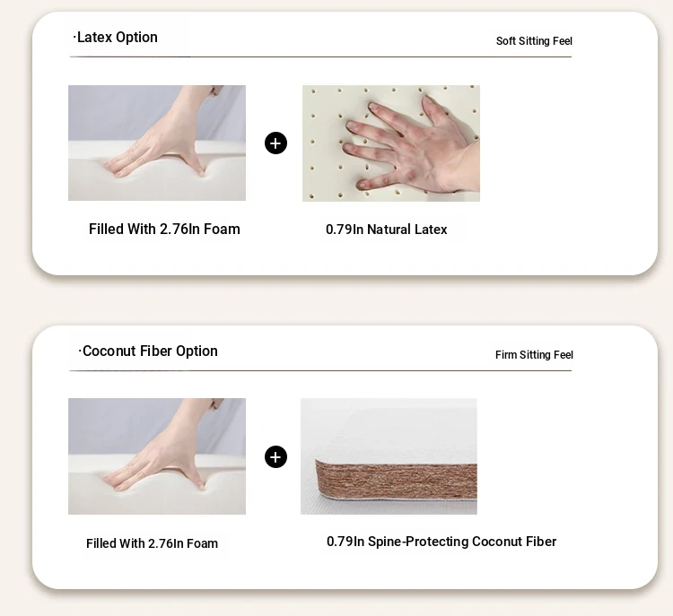Click the divider line below Latex Option
This screenshot has height=616, width=673.
pos(320,56)
